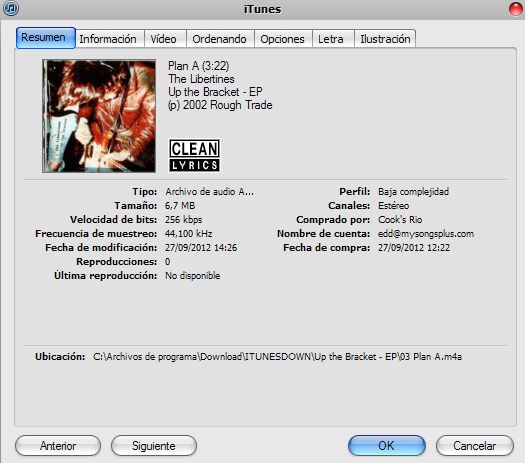Click the bit rate value 256 kbps

(183, 220)
